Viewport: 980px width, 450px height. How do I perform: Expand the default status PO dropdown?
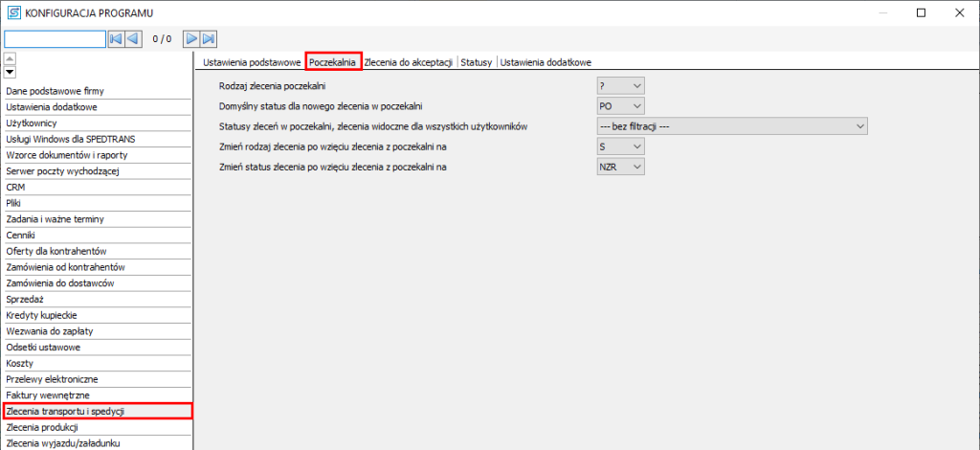pos(620,106)
